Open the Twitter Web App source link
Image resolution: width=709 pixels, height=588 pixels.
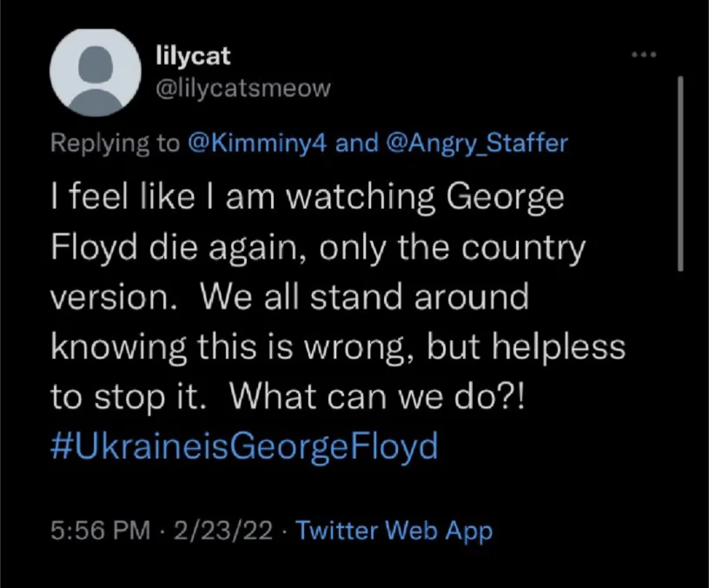tap(394, 530)
